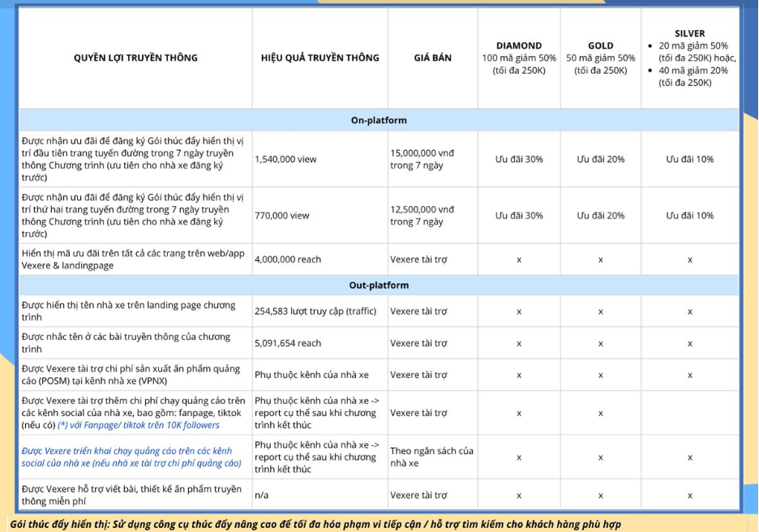Select the "4,000,000 reach" cell

[288, 260]
